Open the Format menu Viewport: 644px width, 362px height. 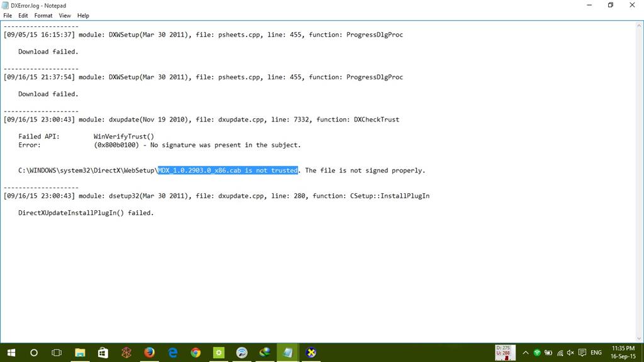pyautogui.click(x=43, y=16)
